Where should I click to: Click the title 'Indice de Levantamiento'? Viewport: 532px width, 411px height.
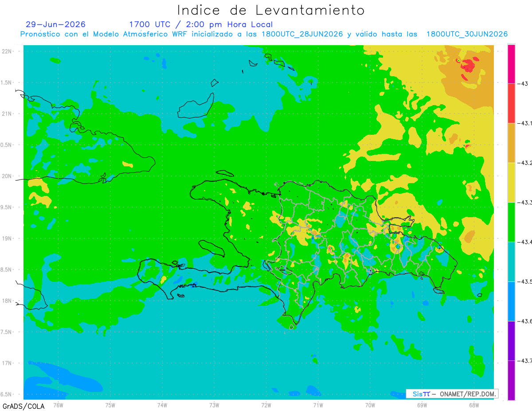271,10
